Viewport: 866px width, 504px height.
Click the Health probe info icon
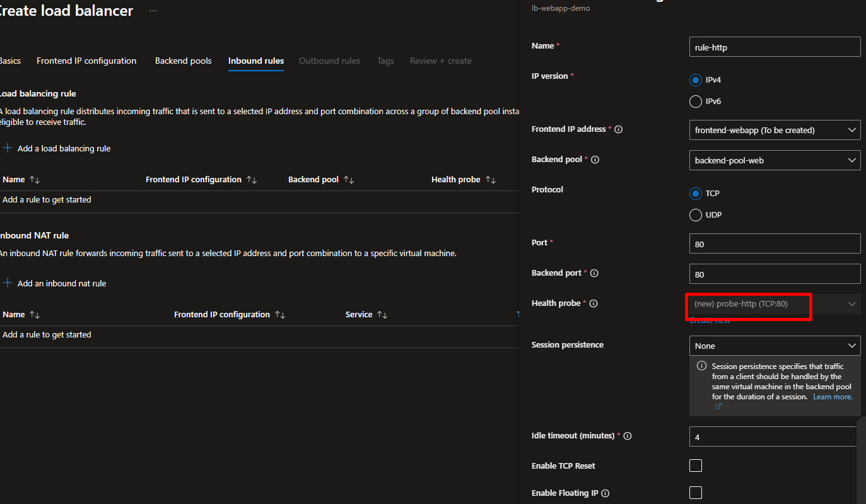(x=593, y=303)
